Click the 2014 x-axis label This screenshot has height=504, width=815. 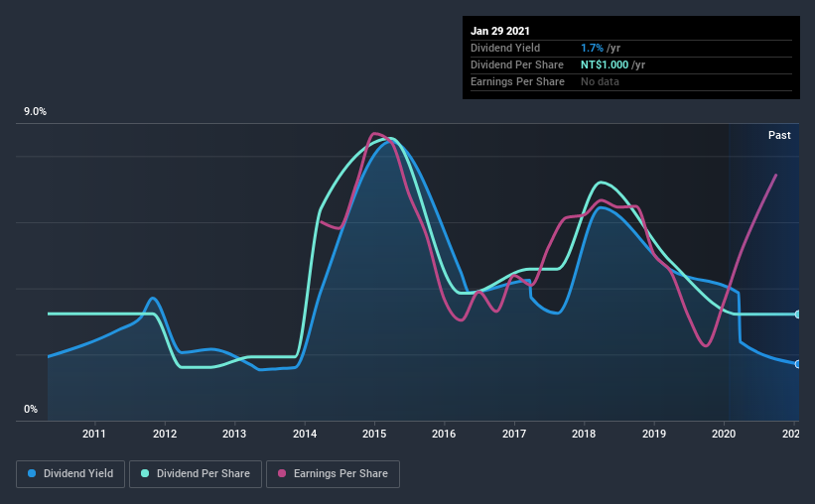click(x=305, y=434)
